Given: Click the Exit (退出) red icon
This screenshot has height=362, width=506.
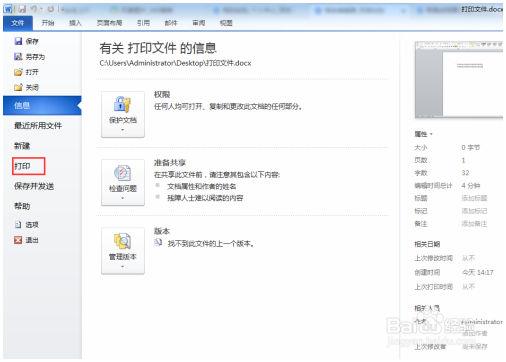Looking at the screenshot, I should tap(18, 240).
